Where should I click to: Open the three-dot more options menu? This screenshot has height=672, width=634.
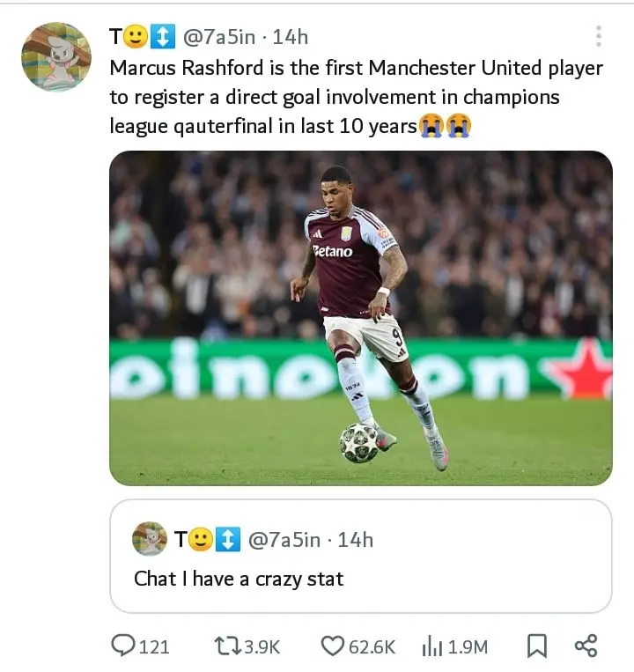point(599,36)
